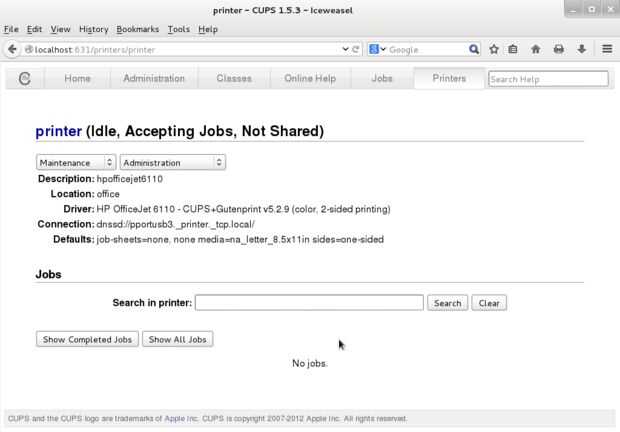Click the Apple Inc. link in the footer

(182, 418)
